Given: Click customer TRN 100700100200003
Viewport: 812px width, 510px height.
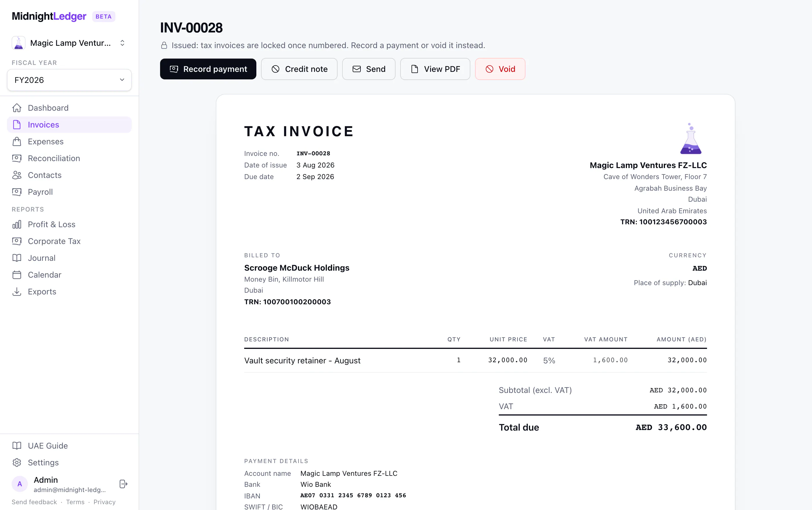Looking at the screenshot, I should (x=287, y=302).
